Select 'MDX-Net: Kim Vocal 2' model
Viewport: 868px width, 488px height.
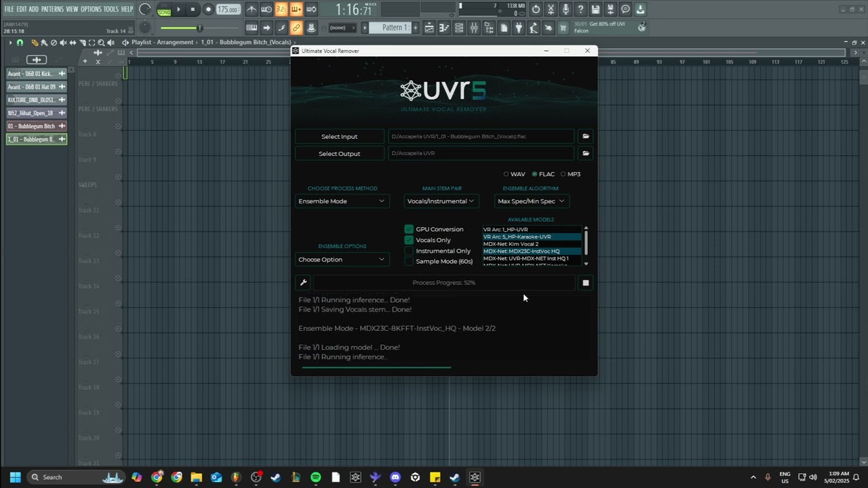pos(532,244)
